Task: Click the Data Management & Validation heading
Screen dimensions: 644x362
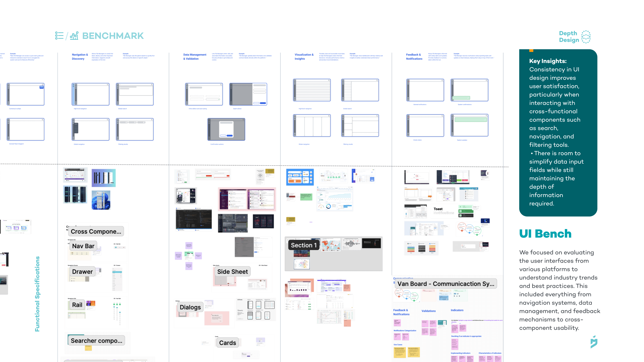Action: [x=195, y=57]
